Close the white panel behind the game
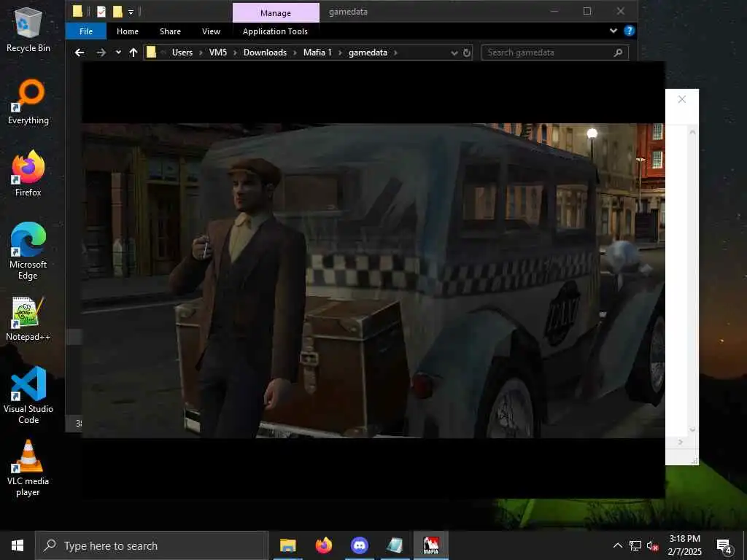Image resolution: width=747 pixels, height=560 pixels. click(682, 99)
